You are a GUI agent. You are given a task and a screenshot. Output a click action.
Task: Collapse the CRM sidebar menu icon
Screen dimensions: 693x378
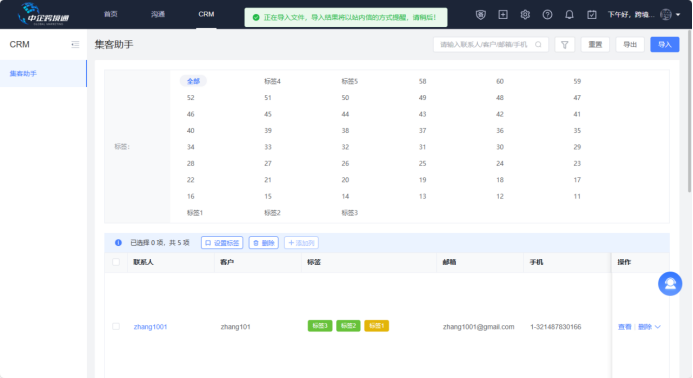point(75,44)
